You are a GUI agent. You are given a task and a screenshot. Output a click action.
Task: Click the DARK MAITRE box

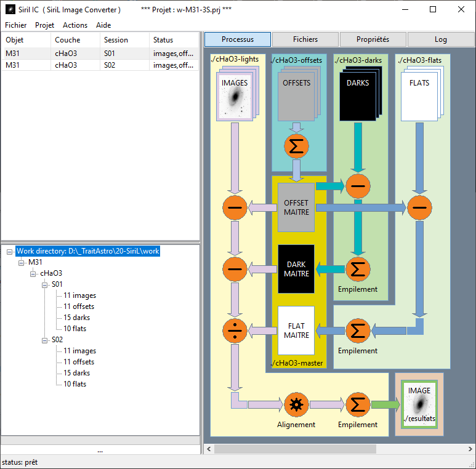[x=296, y=269]
